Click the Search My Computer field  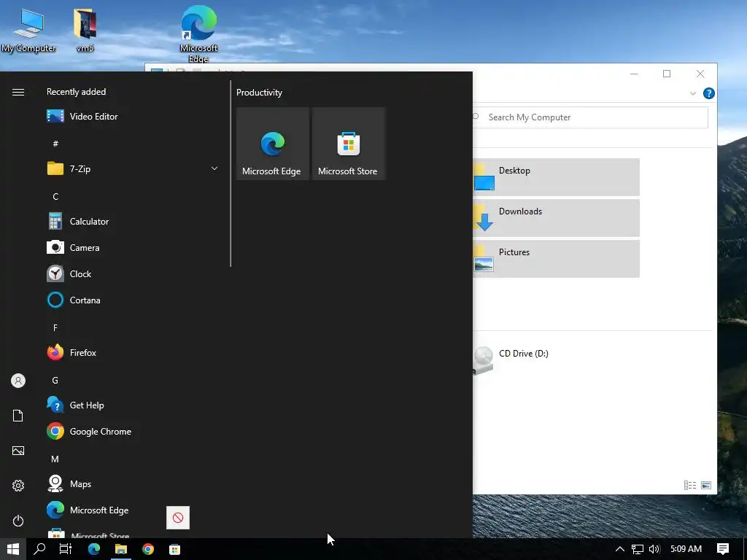pos(589,117)
